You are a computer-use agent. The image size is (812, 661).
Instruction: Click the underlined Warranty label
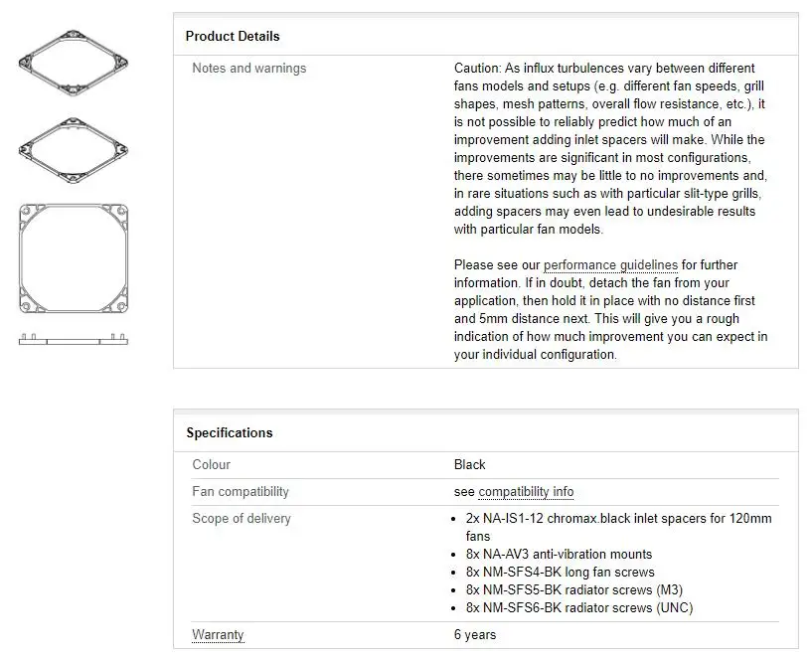click(x=218, y=635)
